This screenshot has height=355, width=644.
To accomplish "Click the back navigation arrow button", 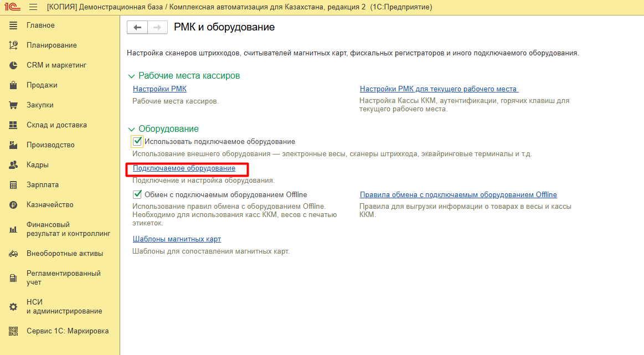I will (x=138, y=28).
